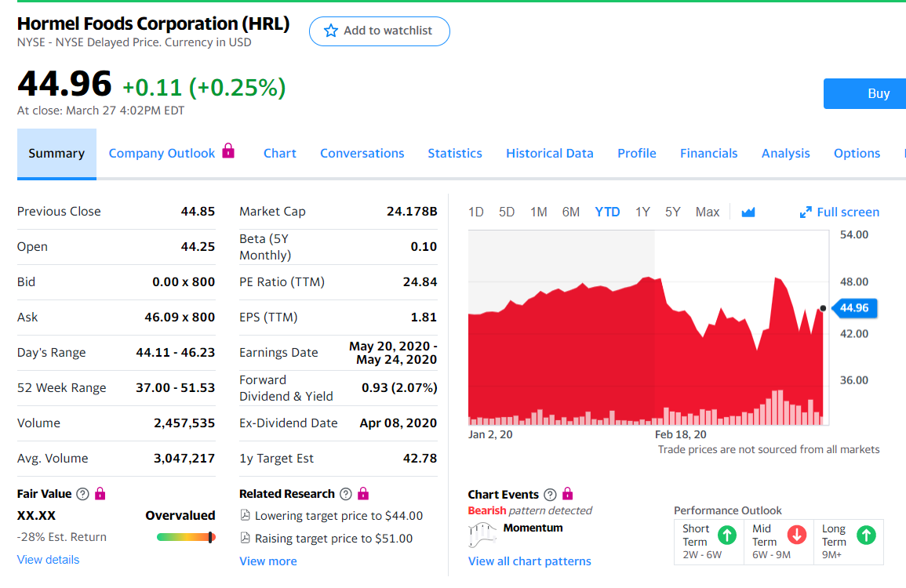Click the star icon in Add to watchlist
Viewport: 906px width, 588px height.
[x=331, y=31]
